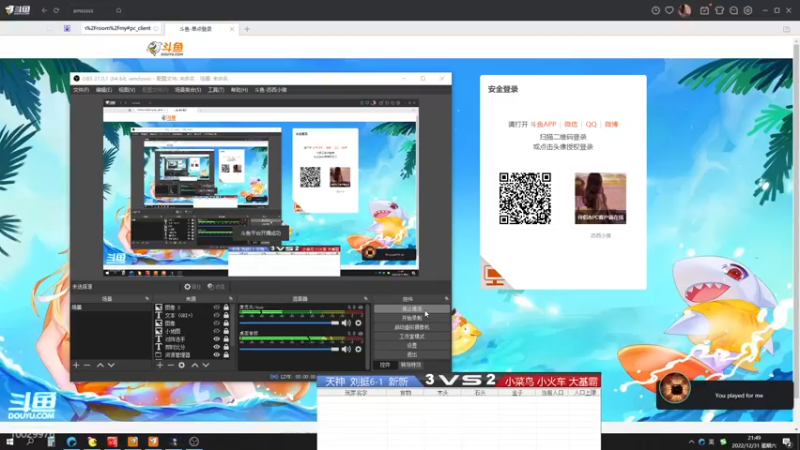Open the 文件(F) menu in OBS
Viewport: 800px width, 450px height.
click(81, 90)
